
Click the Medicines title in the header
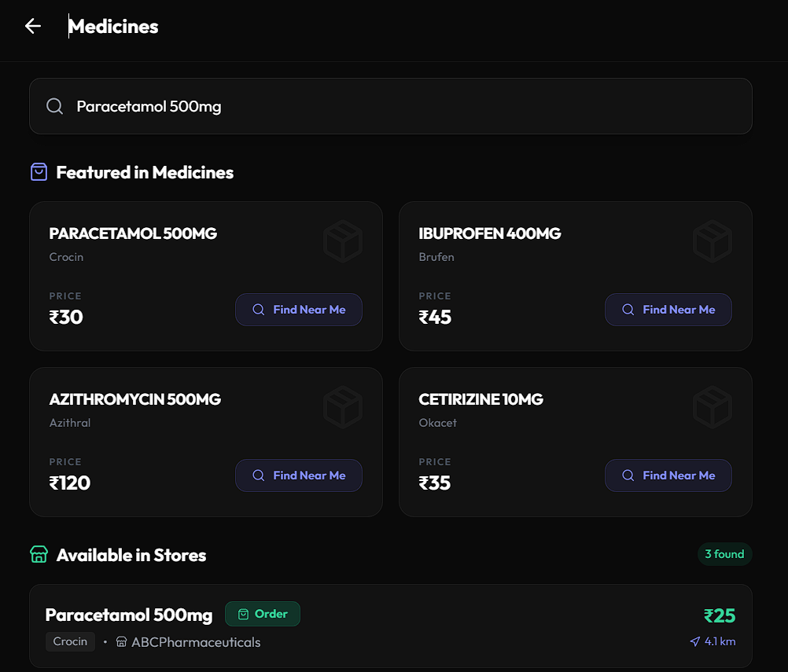[113, 26]
